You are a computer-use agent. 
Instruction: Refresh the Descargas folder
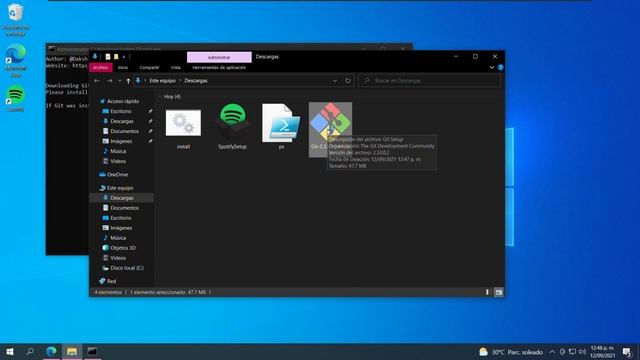pos(348,81)
